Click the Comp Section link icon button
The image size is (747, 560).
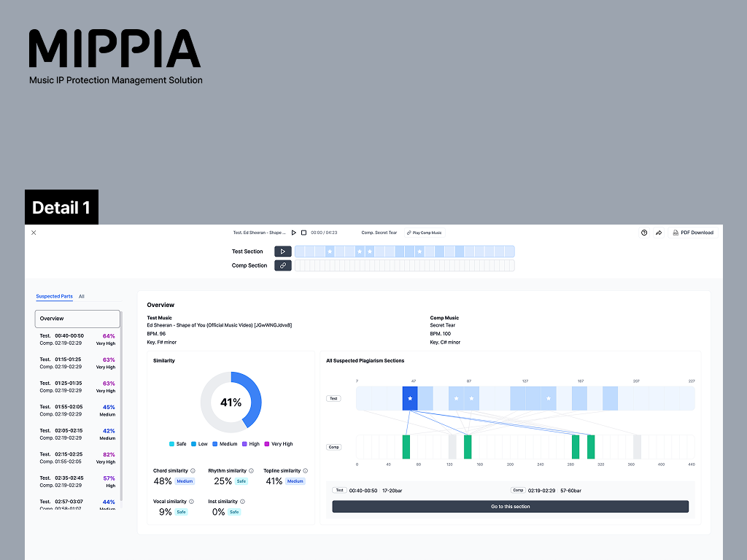pos(282,265)
